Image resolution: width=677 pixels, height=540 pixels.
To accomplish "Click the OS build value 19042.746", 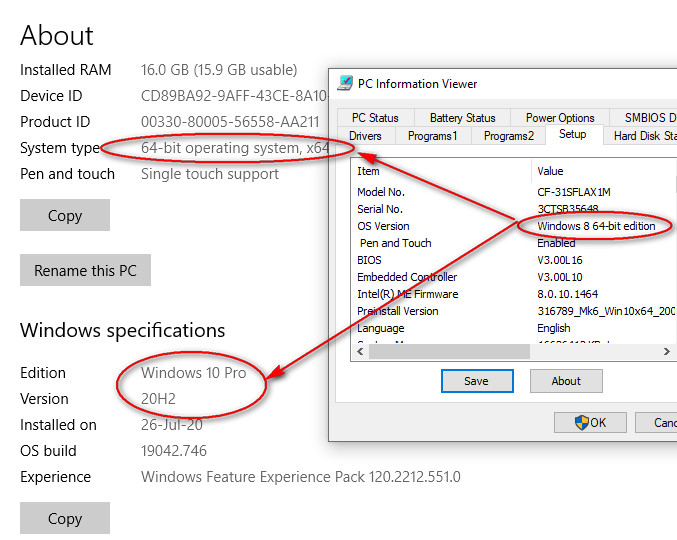I will pyautogui.click(x=174, y=451).
